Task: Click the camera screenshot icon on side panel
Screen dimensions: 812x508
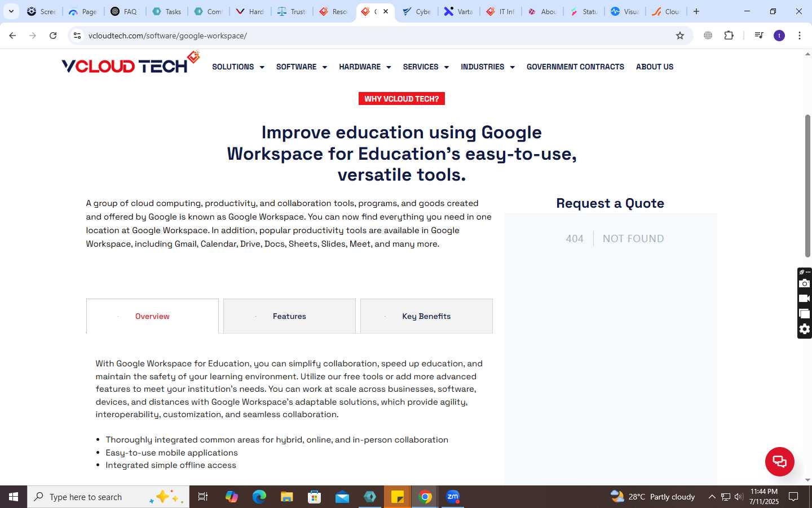Action: pyautogui.click(x=805, y=283)
